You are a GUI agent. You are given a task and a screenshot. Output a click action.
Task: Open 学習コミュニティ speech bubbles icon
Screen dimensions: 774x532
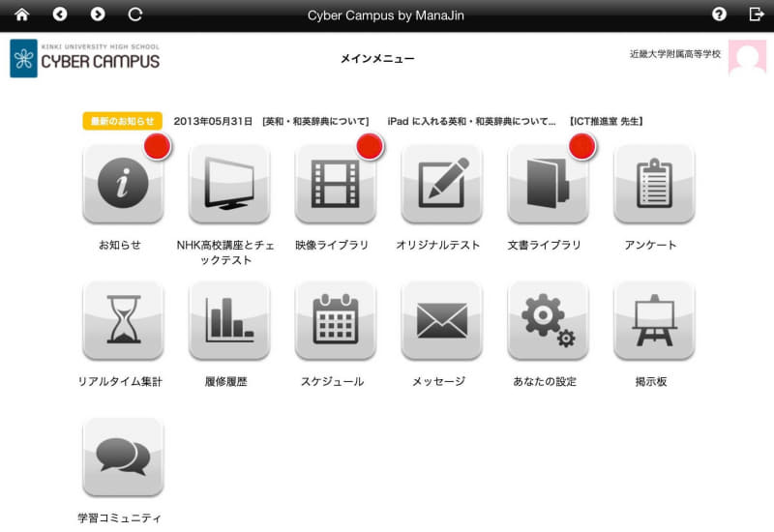pos(123,457)
